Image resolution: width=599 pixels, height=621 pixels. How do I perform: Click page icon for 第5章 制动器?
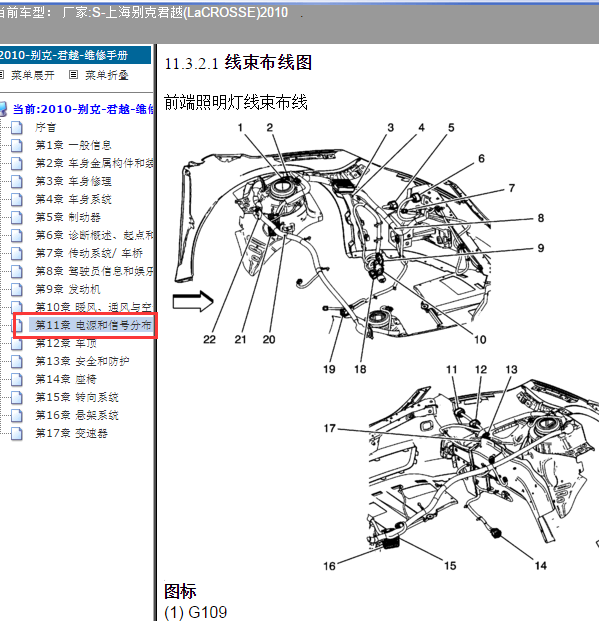pyautogui.click(x=17, y=217)
